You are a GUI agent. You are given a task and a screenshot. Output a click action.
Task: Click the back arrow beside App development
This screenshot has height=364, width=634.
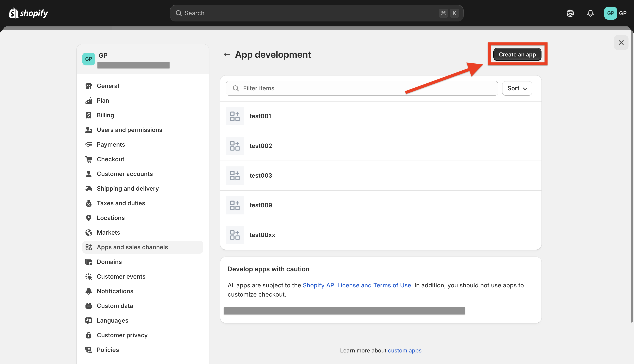(x=227, y=54)
